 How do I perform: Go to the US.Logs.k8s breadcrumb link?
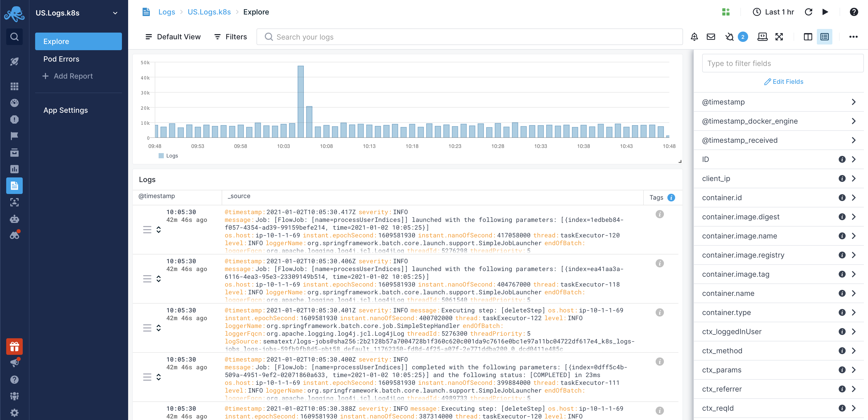coord(209,12)
